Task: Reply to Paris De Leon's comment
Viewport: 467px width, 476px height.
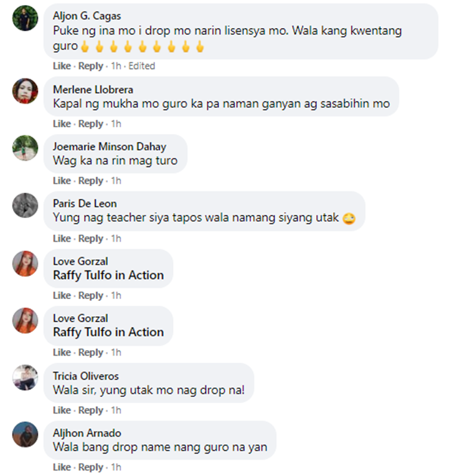Action: click(91, 239)
